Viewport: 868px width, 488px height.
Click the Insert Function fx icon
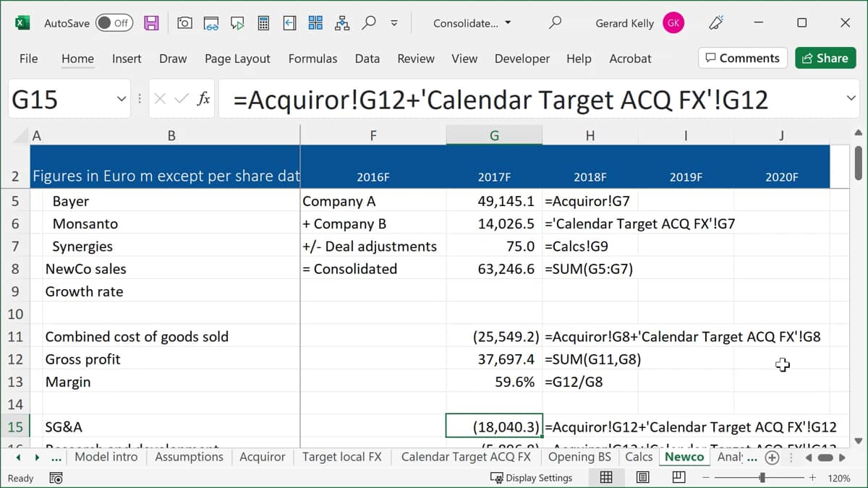204,99
